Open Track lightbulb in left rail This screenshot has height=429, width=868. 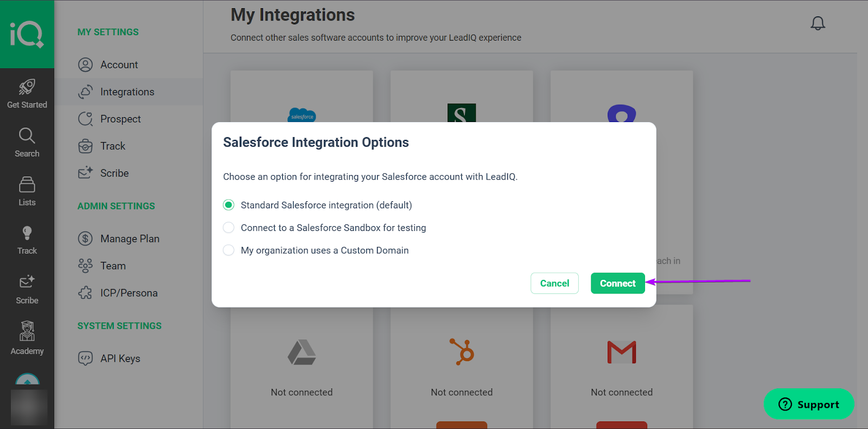click(27, 240)
